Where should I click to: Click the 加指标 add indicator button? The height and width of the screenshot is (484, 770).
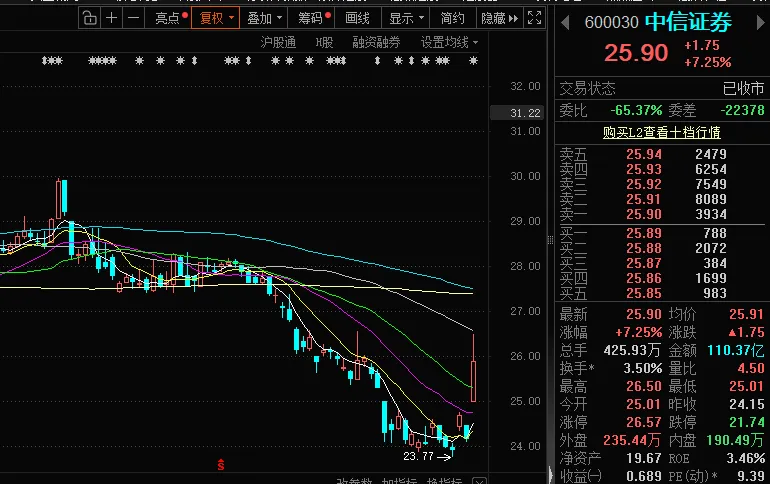click(399, 482)
